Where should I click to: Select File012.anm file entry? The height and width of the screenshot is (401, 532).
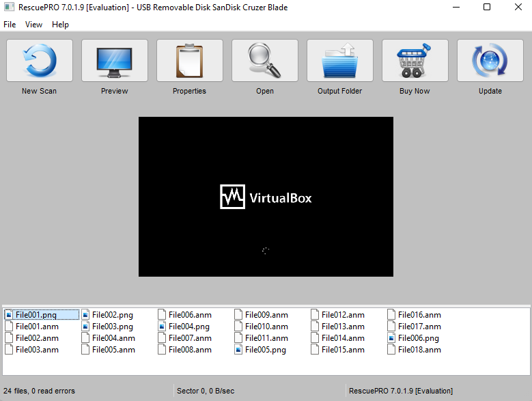click(x=343, y=315)
